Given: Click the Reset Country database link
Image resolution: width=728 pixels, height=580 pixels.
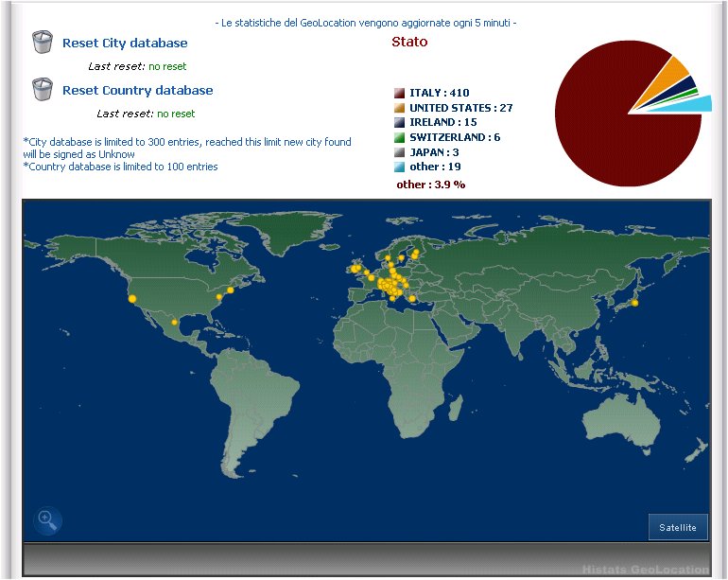Looking at the screenshot, I should tap(137, 90).
